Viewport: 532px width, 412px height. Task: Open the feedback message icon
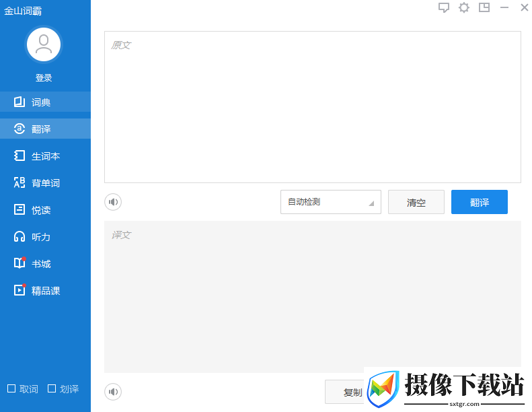443,7
